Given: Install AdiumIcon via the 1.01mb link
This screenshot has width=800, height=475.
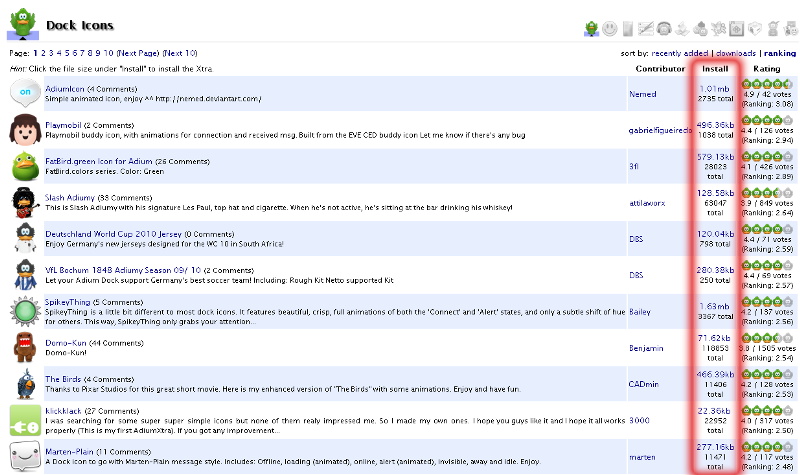Looking at the screenshot, I should 715,89.
